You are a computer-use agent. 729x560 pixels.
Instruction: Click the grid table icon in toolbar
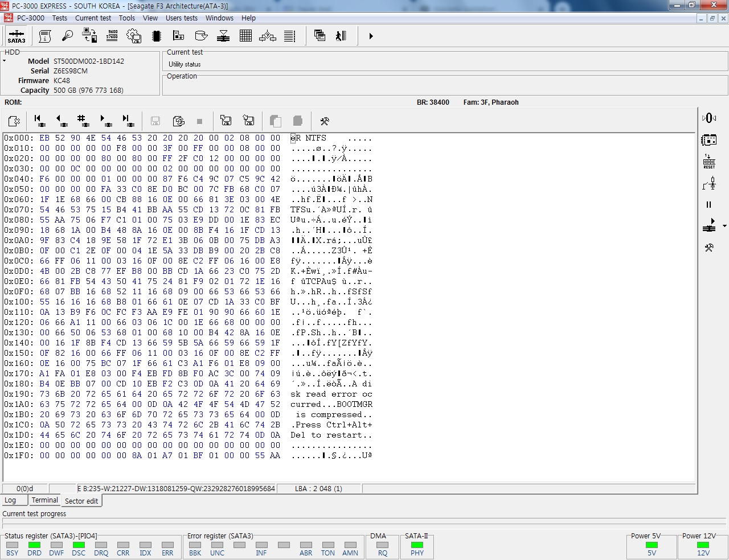click(245, 36)
